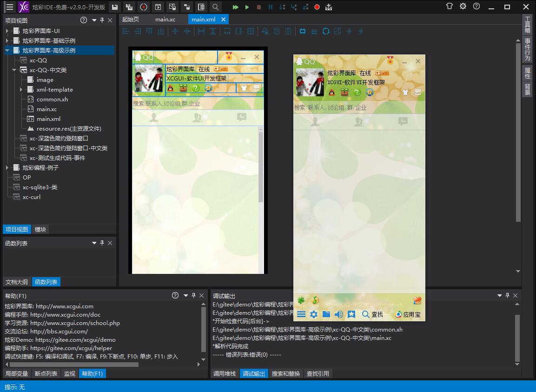Click the stop debugging square button
The image size is (536, 392).
(259, 7)
